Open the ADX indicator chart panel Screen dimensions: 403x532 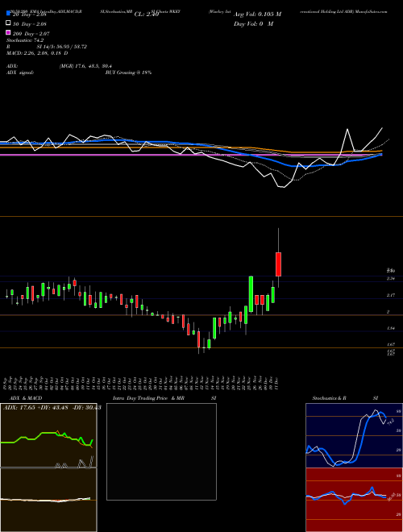(x=48, y=435)
